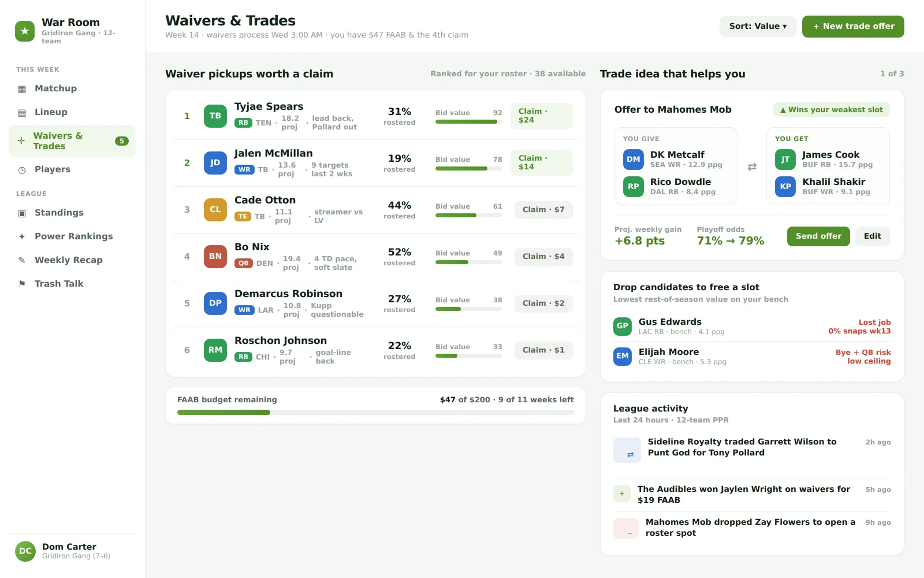The image size is (924, 578).
Task: Click the dropped player minus icon
Action: 626,528
